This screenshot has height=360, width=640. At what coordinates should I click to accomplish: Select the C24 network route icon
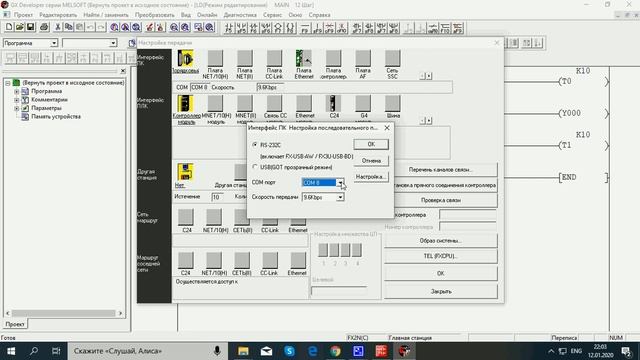point(186,217)
